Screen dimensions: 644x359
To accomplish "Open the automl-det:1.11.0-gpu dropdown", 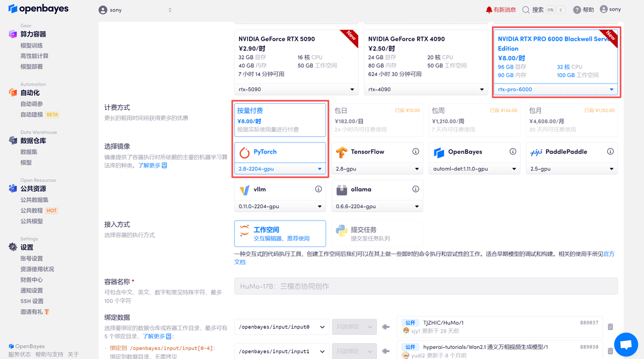I will pos(474,169).
